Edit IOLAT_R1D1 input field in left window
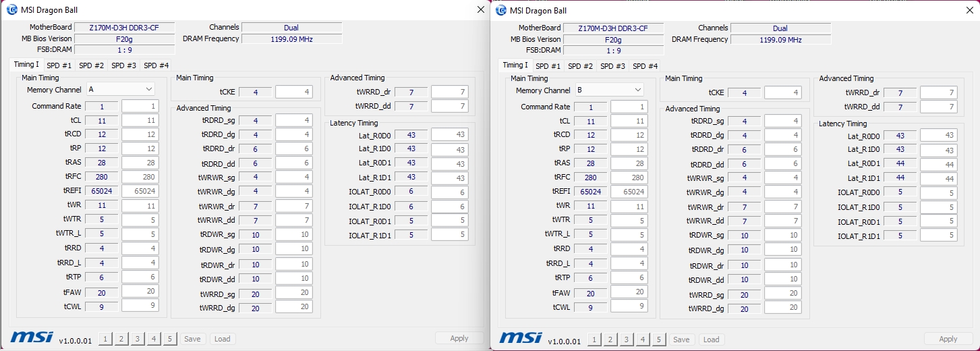 point(450,235)
